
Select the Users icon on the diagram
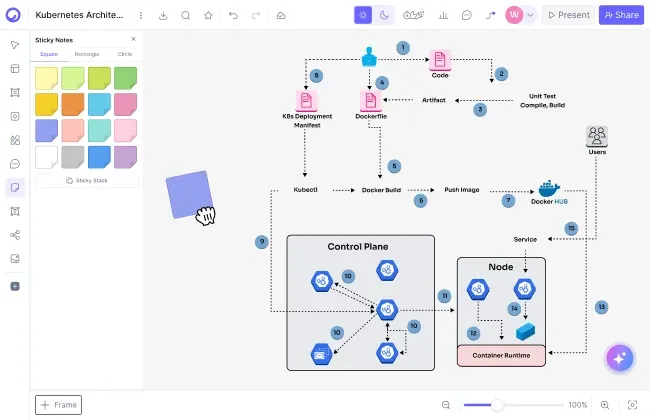pos(597,136)
